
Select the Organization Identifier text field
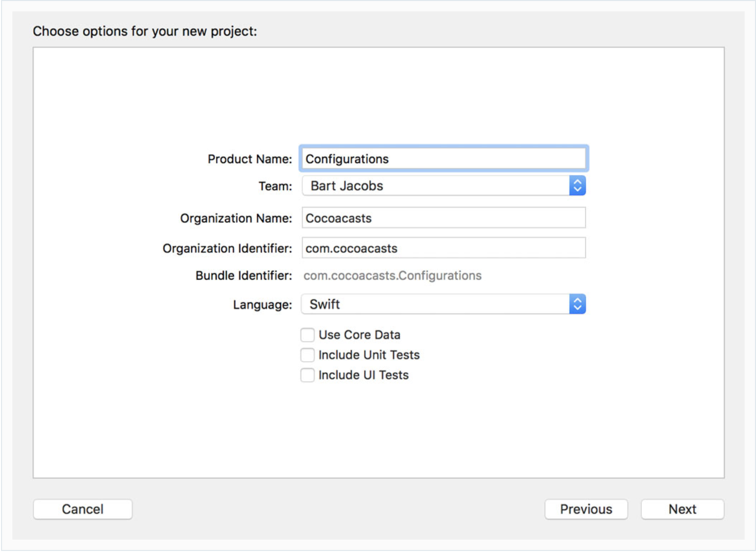443,248
